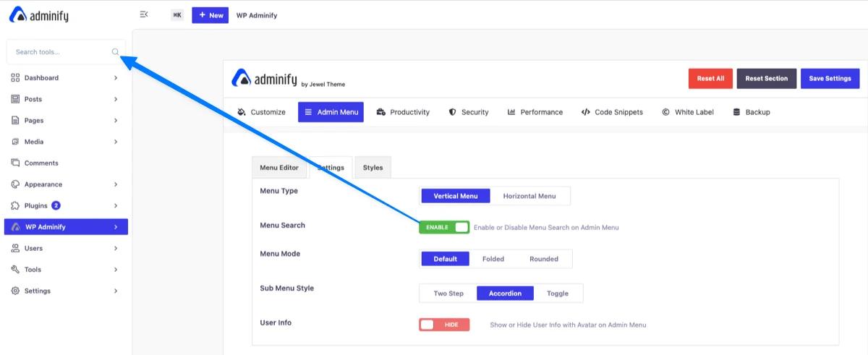
Task: Click the Performance chart icon
Action: (x=511, y=112)
